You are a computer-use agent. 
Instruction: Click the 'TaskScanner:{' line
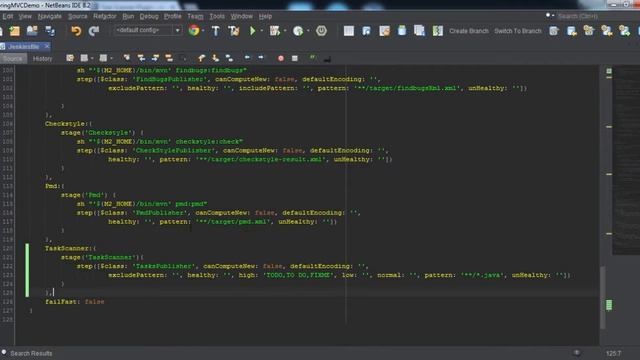[x=70, y=248]
